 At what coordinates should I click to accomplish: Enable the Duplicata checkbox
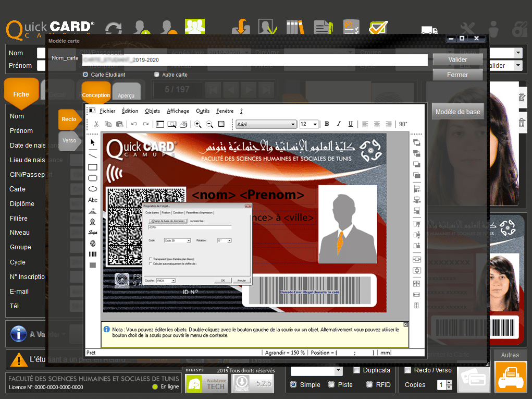[x=357, y=370]
